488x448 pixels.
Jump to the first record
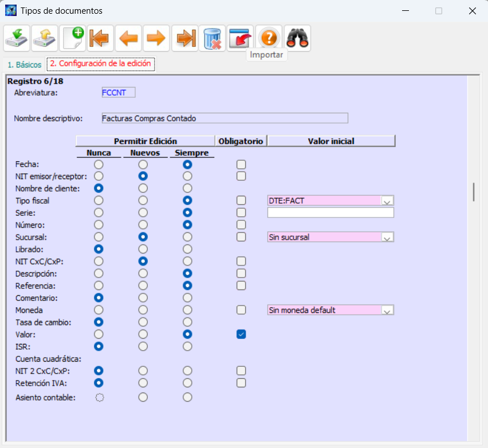tap(101, 38)
